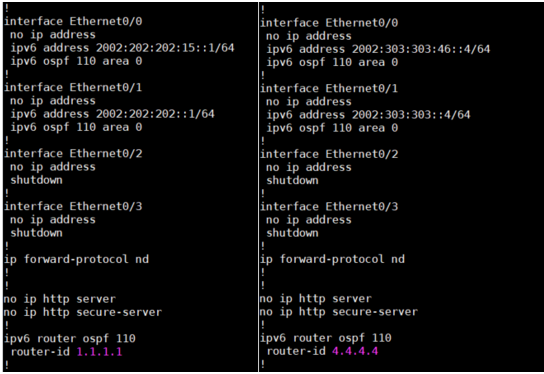Click right pane 'interface Ethernet0/1' line
Screen dimensions: 544x374
(329, 88)
